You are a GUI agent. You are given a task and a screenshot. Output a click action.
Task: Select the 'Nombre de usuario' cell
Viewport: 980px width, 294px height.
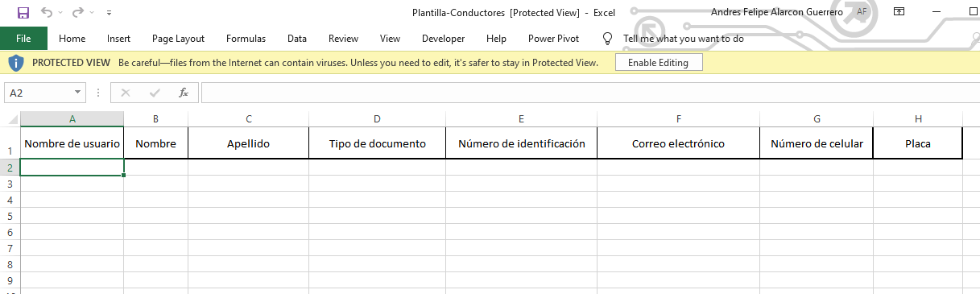tap(72, 143)
